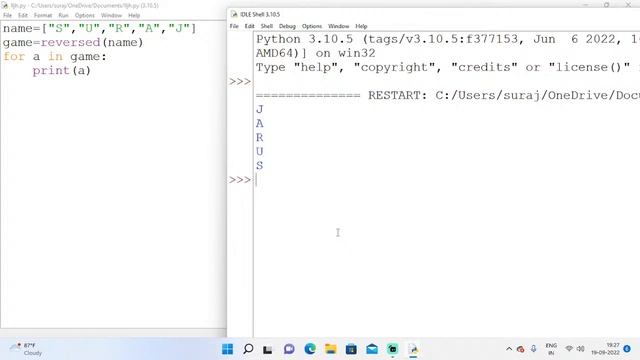Open the Options menu in IDLE Shell
Viewport: 640px width, 360px height.
point(312,26)
